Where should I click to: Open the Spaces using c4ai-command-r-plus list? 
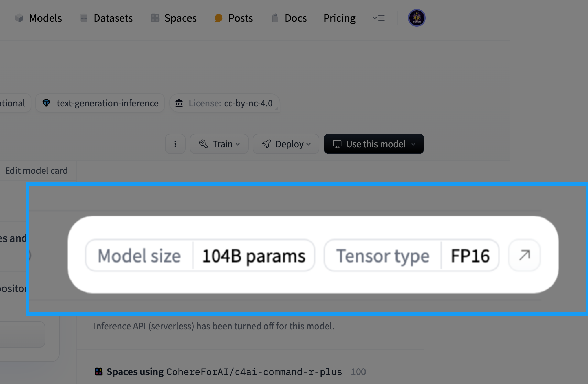(230, 372)
